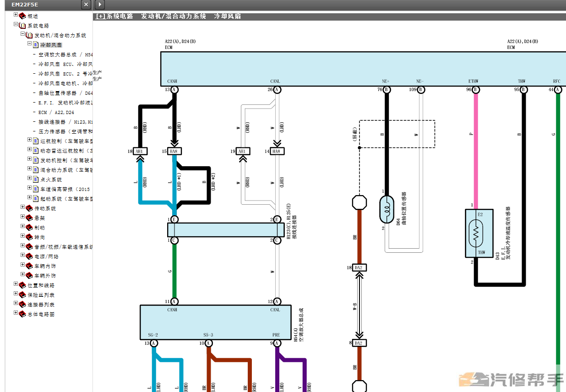The image size is (566, 392).
Task: Click the red book icon for 总体电路图
Action: pos(22,314)
